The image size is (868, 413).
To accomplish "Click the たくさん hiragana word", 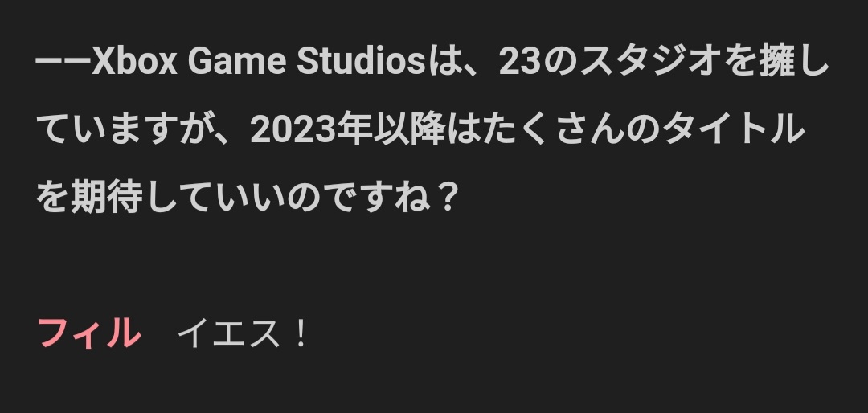I will (x=554, y=129).
